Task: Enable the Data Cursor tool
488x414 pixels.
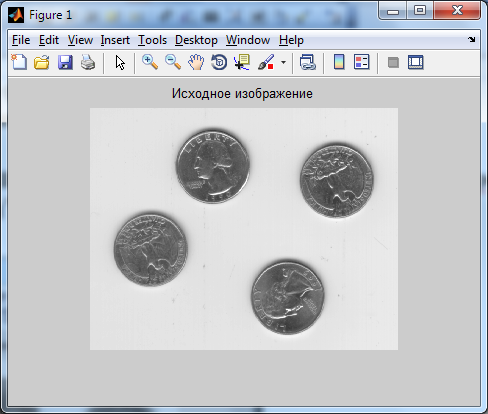Action: pos(242,62)
